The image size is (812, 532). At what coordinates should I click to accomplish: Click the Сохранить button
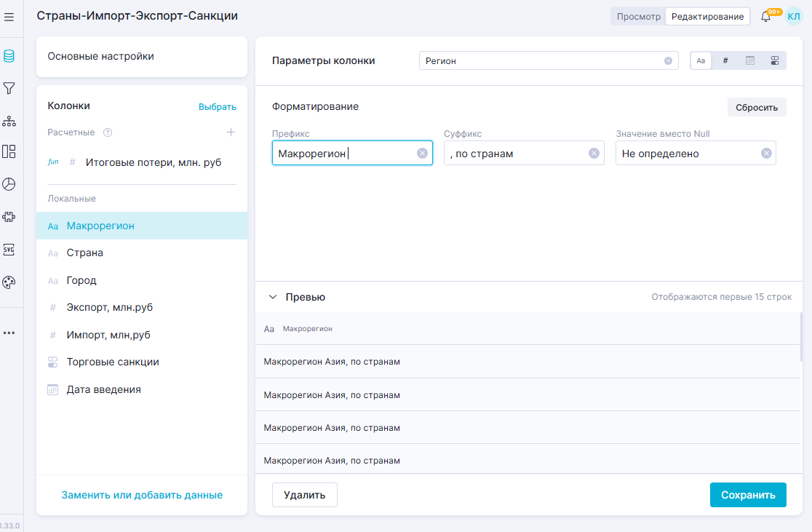(747, 495)
